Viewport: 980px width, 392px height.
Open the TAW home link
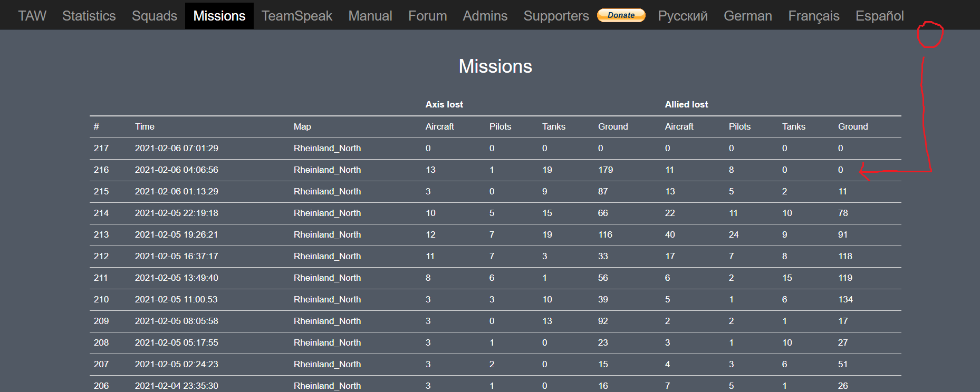coord(32,16)
